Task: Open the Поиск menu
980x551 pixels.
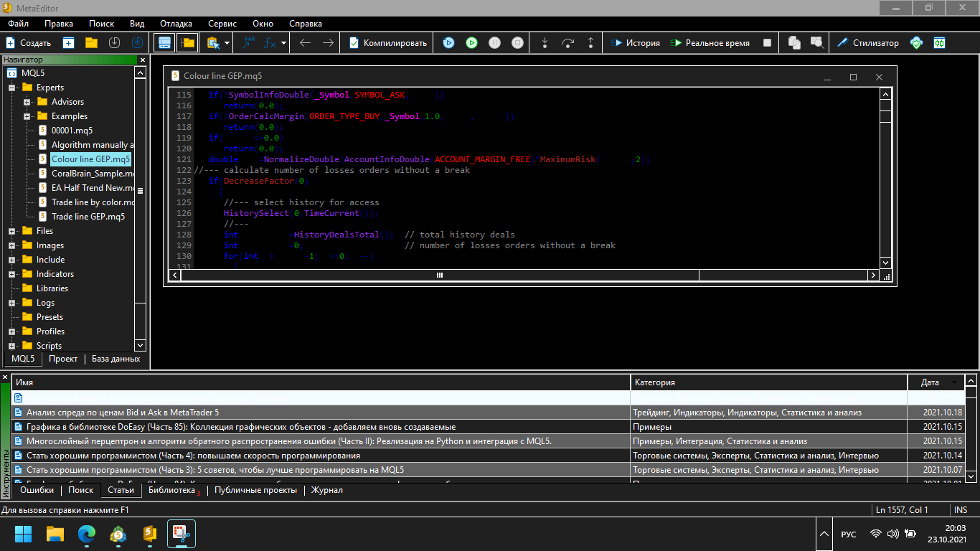Action: click(102, 24)
